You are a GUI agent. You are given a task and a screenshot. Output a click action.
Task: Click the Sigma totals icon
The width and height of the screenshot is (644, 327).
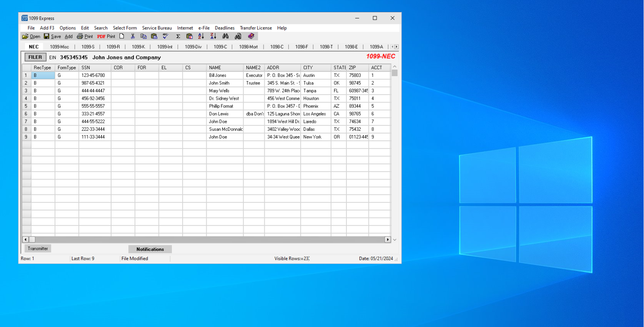click(178, 36)
